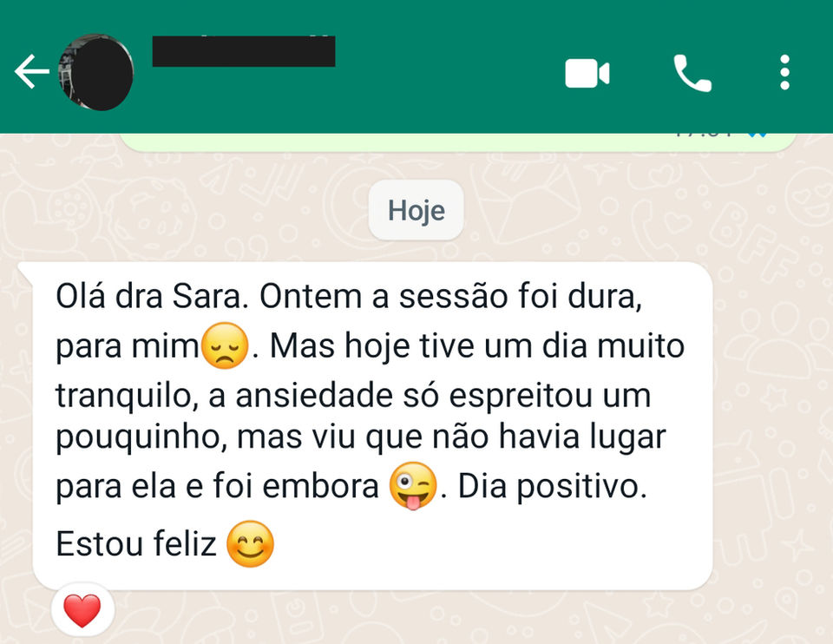Tap the blue read-receipt check marks
Screen dimensions: 833x644
point(757,135)
